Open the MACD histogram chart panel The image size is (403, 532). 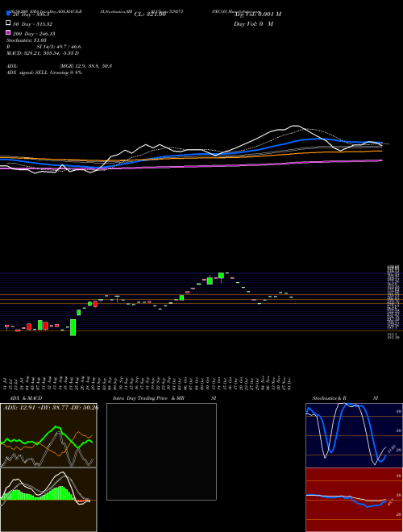[48, 500]
